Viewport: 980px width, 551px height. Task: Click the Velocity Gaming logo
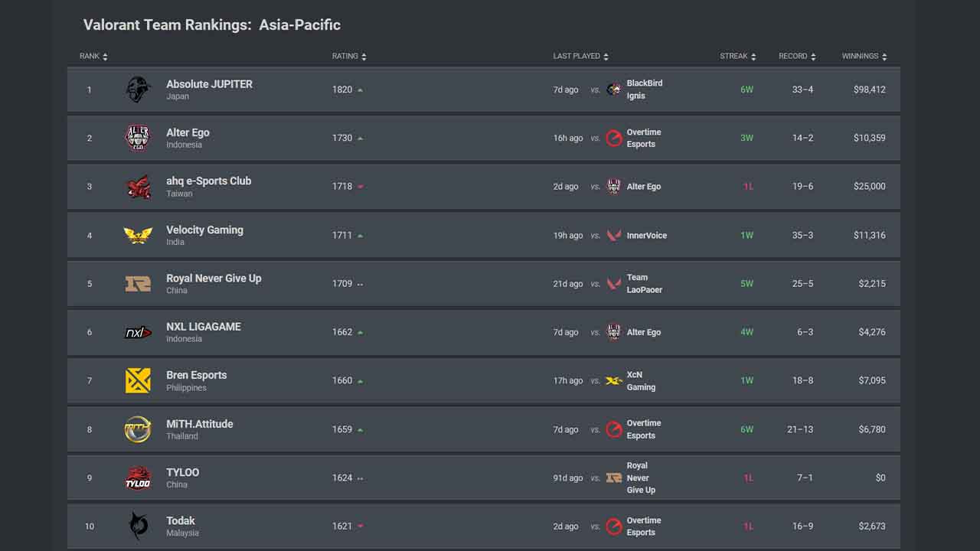click(x=138, y=235)
